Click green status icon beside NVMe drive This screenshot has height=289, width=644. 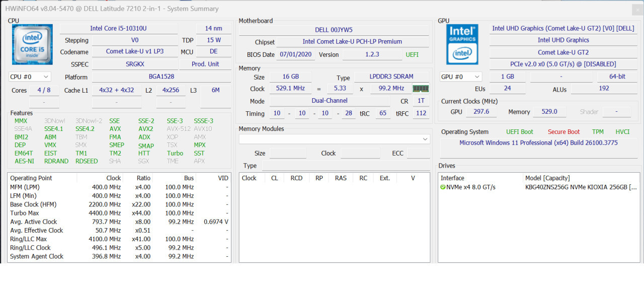[x=443, y=187]
